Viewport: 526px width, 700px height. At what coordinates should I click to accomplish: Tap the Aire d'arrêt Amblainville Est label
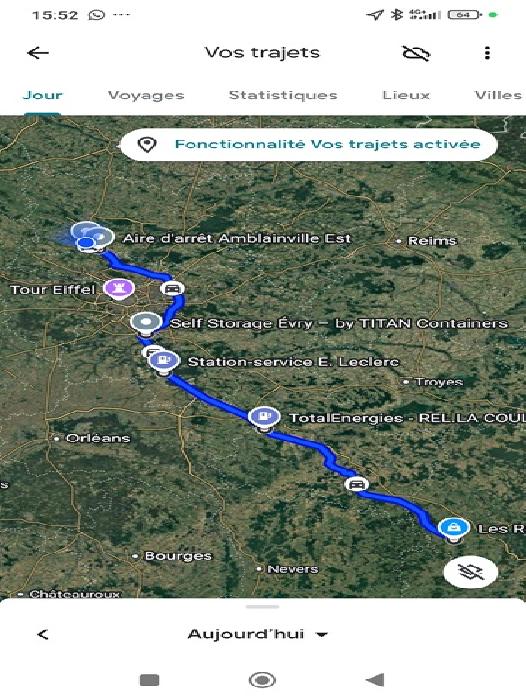coord(237,238)
